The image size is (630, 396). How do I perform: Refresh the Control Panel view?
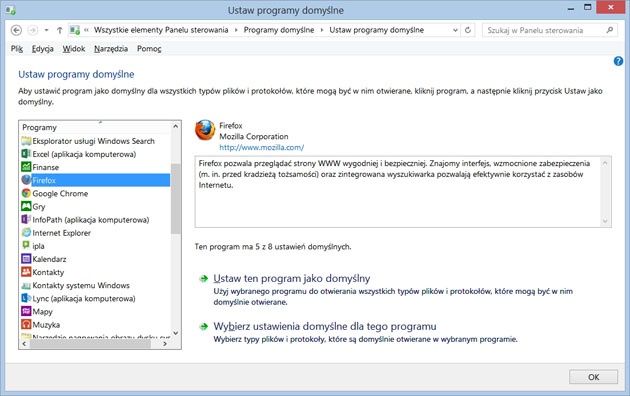click(x=468, y=30)
